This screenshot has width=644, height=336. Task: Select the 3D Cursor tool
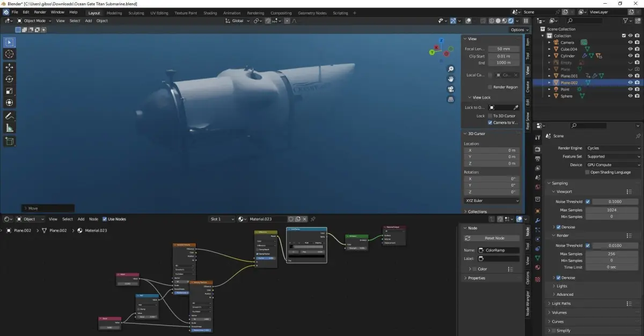[x=10, y=54]
